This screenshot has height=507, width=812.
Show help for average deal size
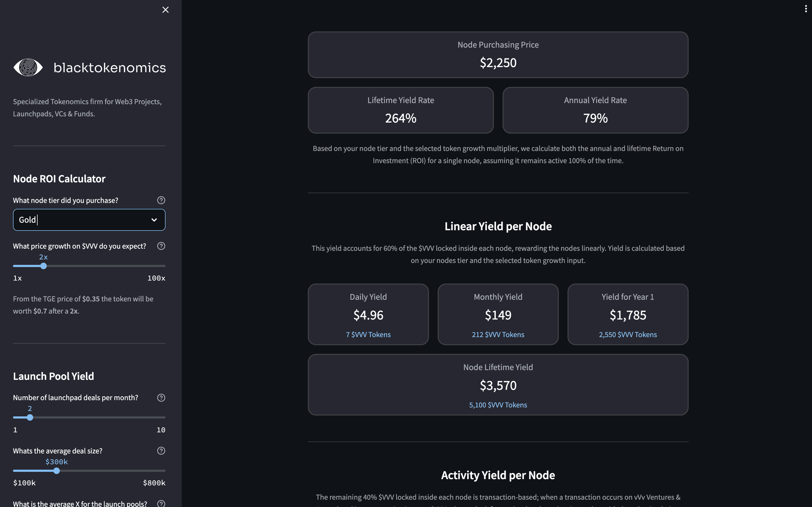point(161,451)
